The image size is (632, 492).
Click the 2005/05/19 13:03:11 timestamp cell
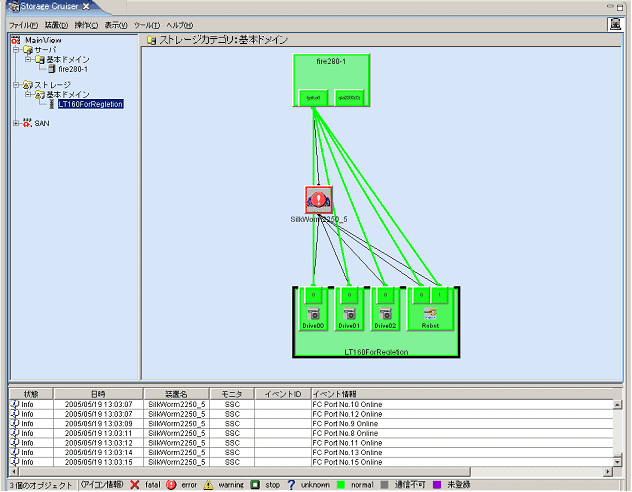pyautogui.click(x=98, y=433)
